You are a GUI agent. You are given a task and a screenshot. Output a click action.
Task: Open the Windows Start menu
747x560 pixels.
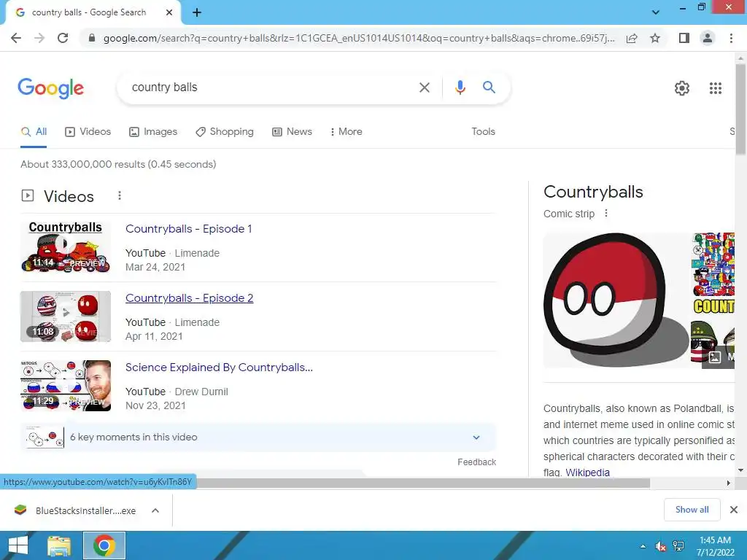(18, 545)
